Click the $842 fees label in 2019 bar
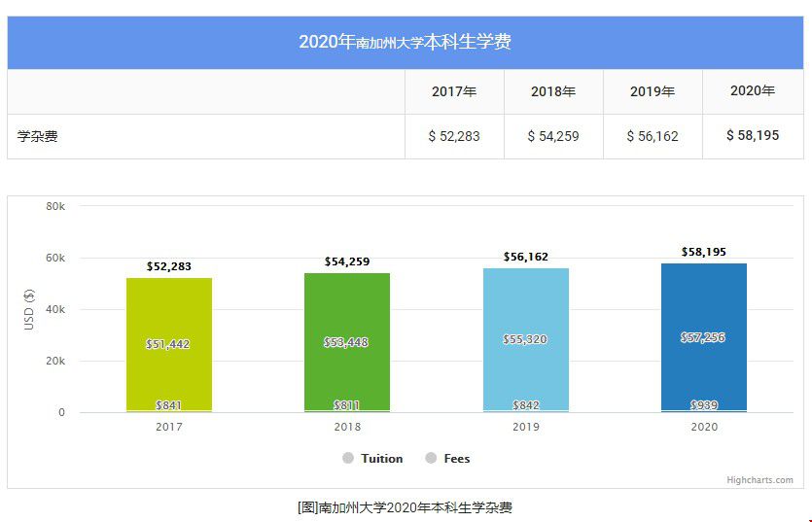The width and height of the screenshot is (812, 522). pyautogui.click(x=526, y=405)
